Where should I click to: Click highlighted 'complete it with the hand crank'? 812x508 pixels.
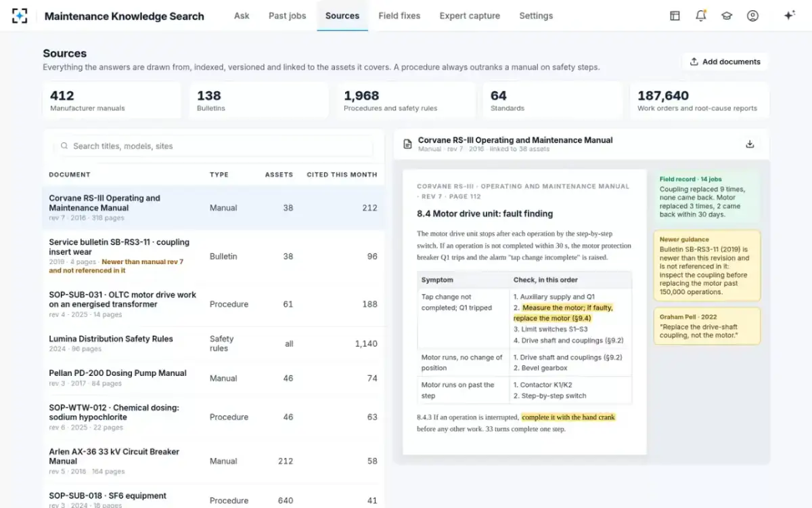click(568, 417)
